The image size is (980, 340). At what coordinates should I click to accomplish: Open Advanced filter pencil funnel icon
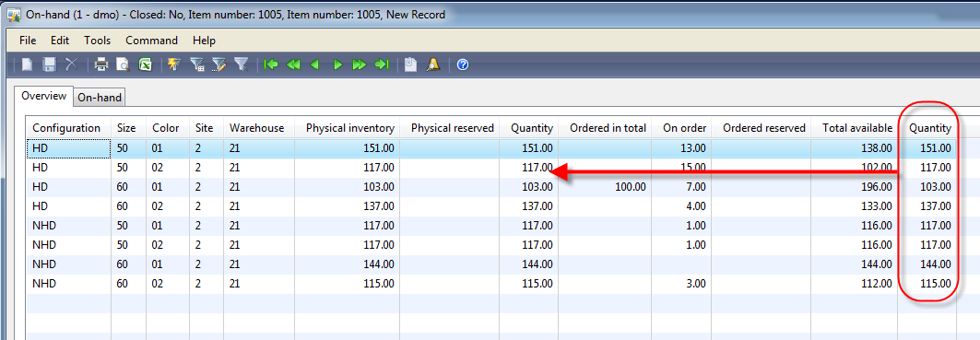point(218,64)
